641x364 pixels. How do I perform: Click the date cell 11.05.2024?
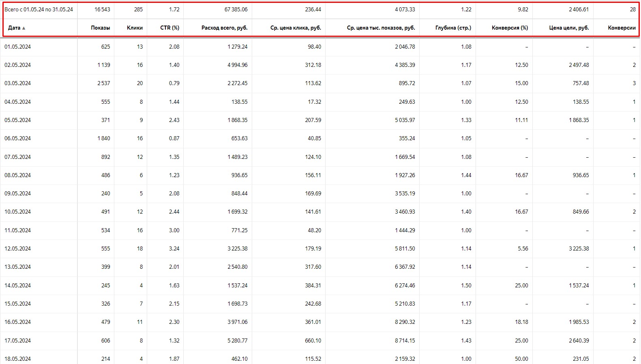coord(18,230)
